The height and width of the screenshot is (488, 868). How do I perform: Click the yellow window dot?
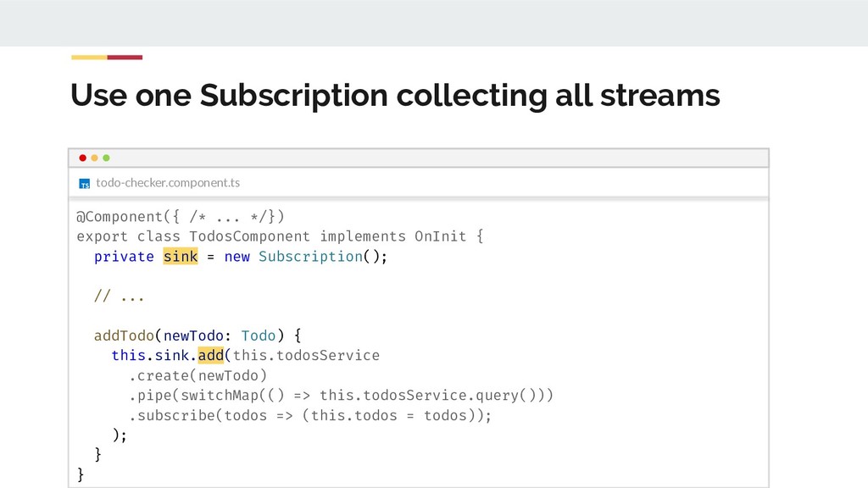pyautogui.click(x=94, y=158)
